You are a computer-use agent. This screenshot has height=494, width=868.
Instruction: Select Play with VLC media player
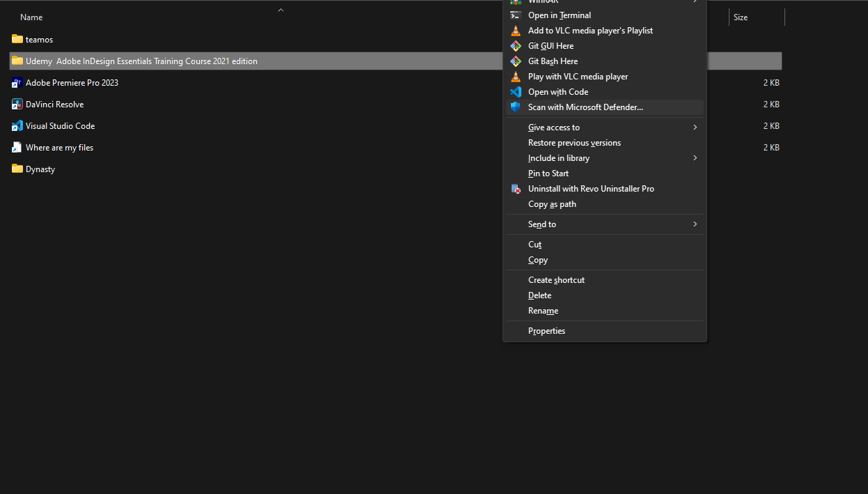tap(605, 77)
